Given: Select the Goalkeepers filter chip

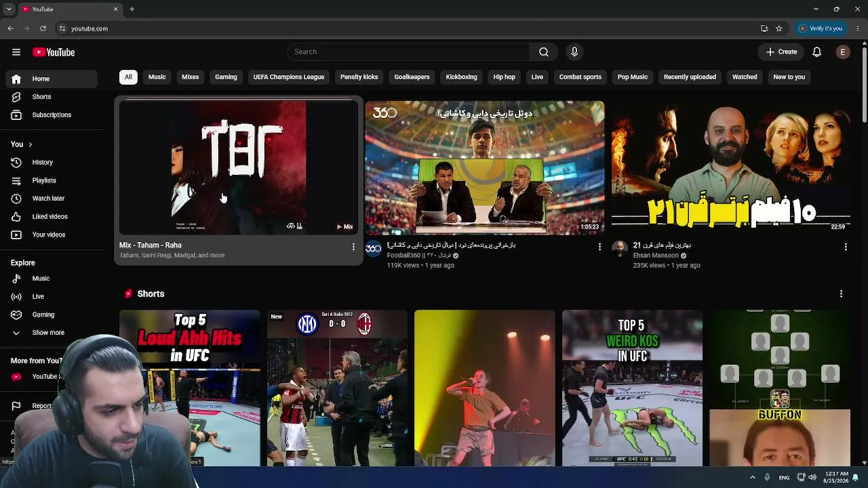Looking at the screenshot, I should [x=412, y=77].
